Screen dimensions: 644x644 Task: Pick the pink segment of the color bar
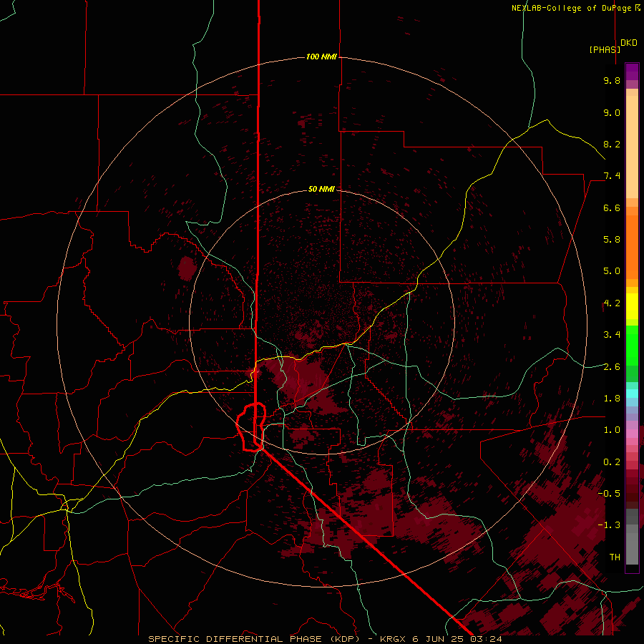[x=632, y=434]
